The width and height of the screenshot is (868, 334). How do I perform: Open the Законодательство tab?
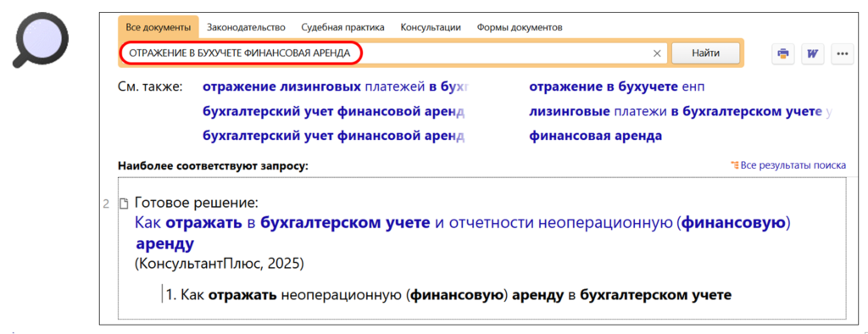(x=246, y=27)
